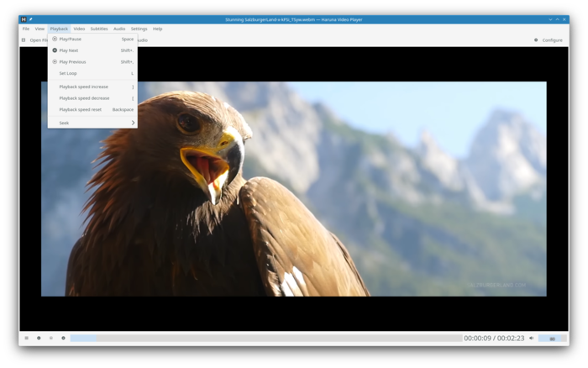
Task: Mute audio with the speaker icon
Action: (x=531, y=338)
